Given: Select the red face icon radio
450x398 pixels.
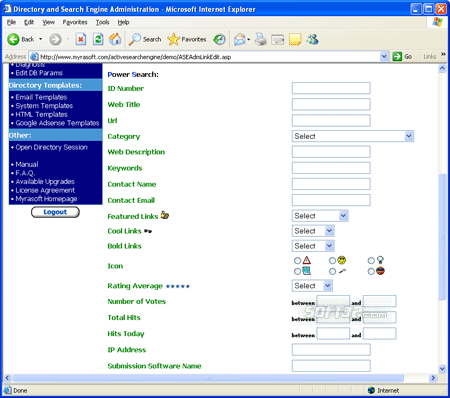Looking at the screenshot, I should point(371,271).
